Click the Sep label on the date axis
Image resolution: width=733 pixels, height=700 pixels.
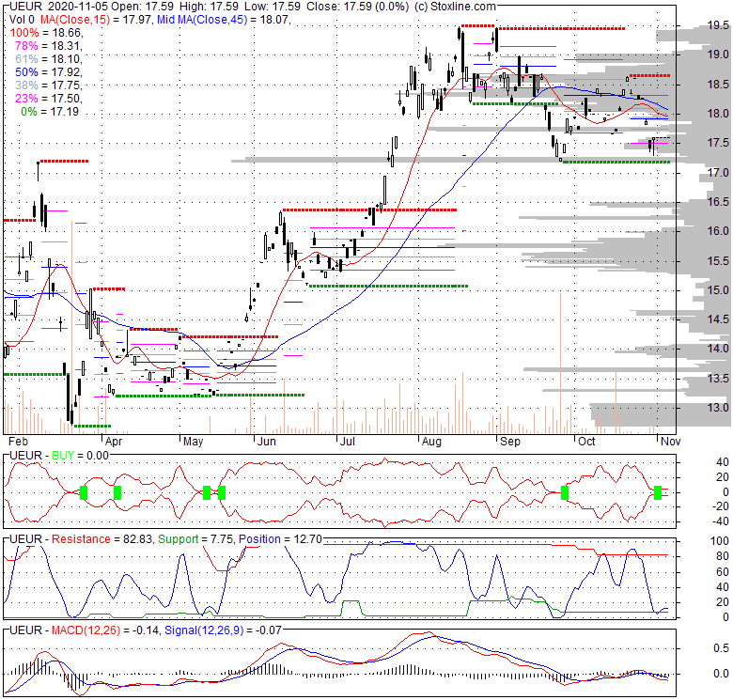point(509,441)
